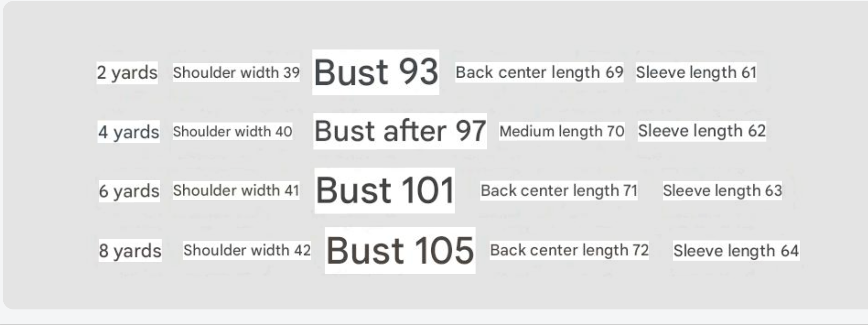
Task: Click the '6 yards' size label
Action: click(x=129, y=191)
